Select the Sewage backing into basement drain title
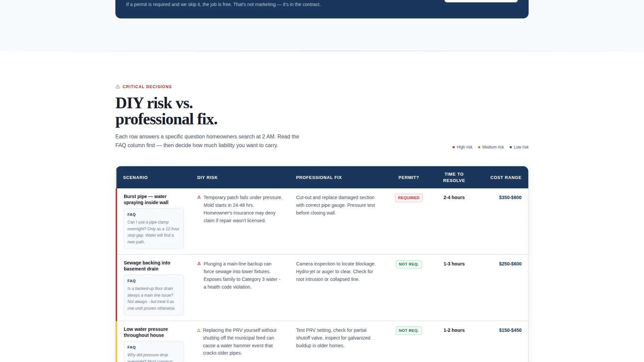 147,266
